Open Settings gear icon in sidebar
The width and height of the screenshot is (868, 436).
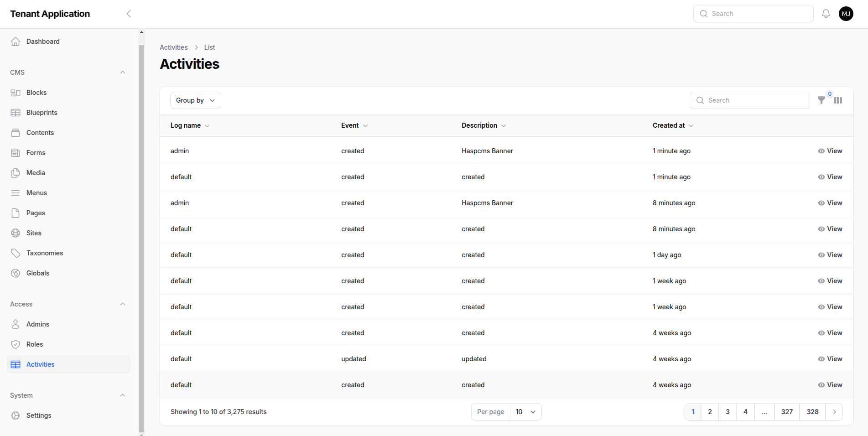[x=16, y=415]
